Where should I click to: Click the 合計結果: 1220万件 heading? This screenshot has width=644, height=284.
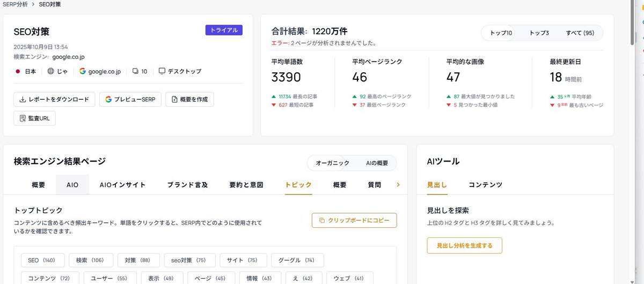310,31
